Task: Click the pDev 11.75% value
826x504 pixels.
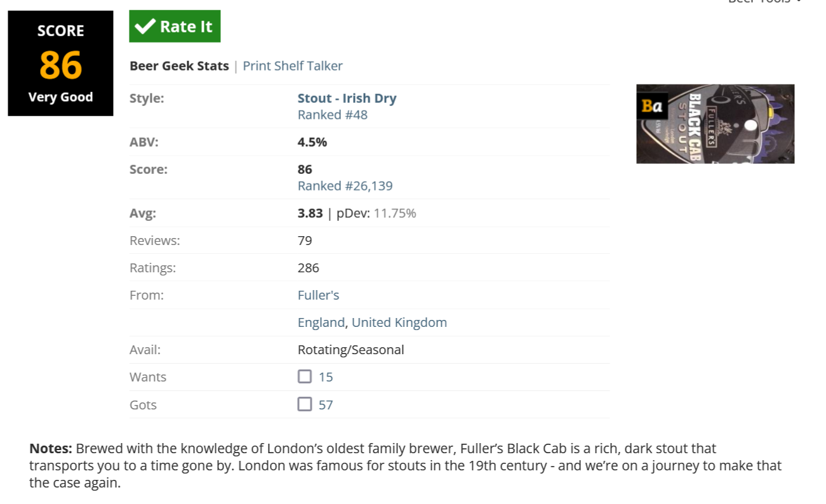Action: point(395,213)
